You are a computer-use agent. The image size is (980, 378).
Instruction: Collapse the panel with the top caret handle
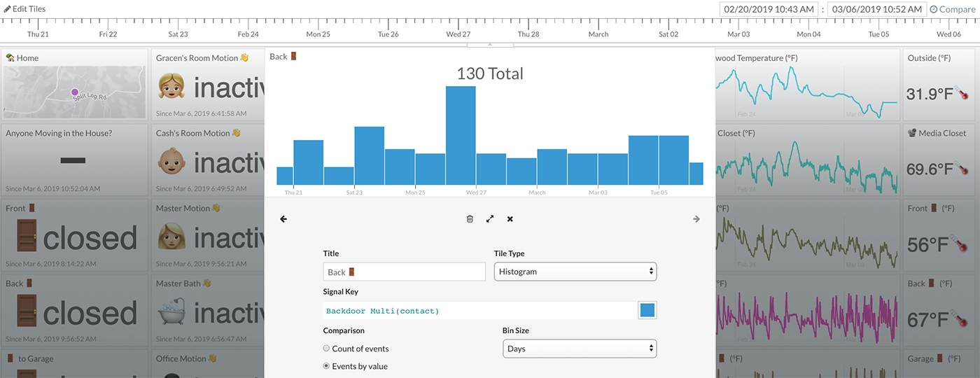pyautogui.click(x=490, y=44)
